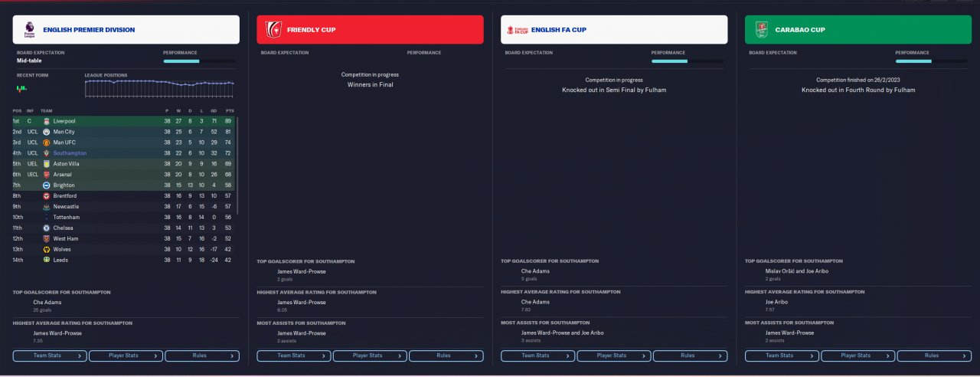
Task: Click West Ham club badge
Action: [x=46, y=239]
